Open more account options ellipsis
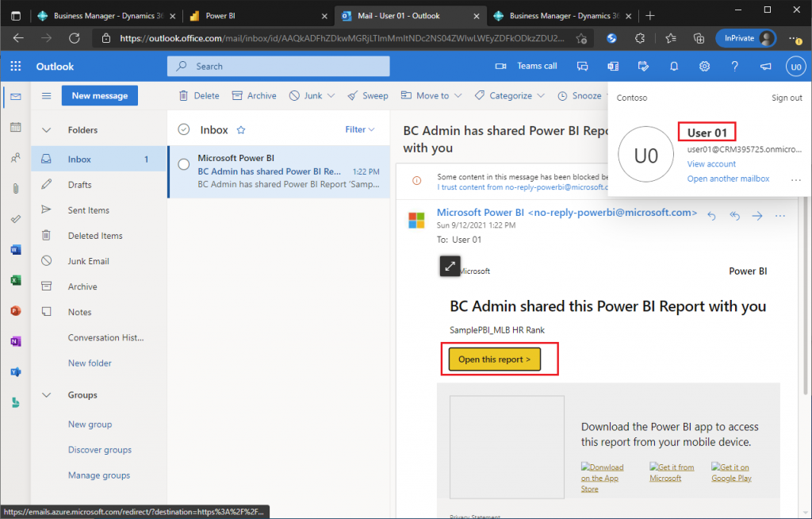Image resolution: width=812 pixels, height=519 pixels. [796, 180]
